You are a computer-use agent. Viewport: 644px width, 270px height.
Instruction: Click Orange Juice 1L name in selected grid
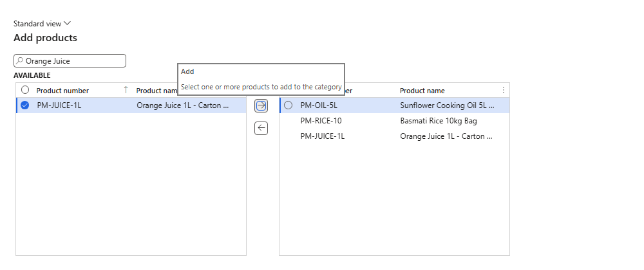(446, 136)
